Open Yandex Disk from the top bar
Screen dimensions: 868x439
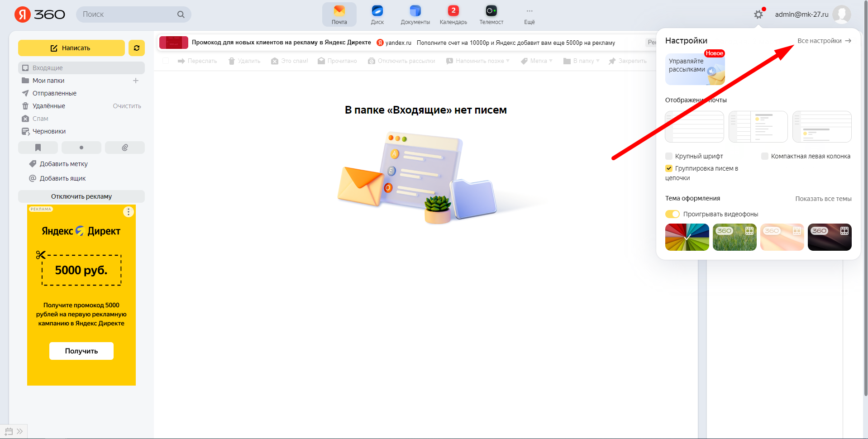[377, 14]
